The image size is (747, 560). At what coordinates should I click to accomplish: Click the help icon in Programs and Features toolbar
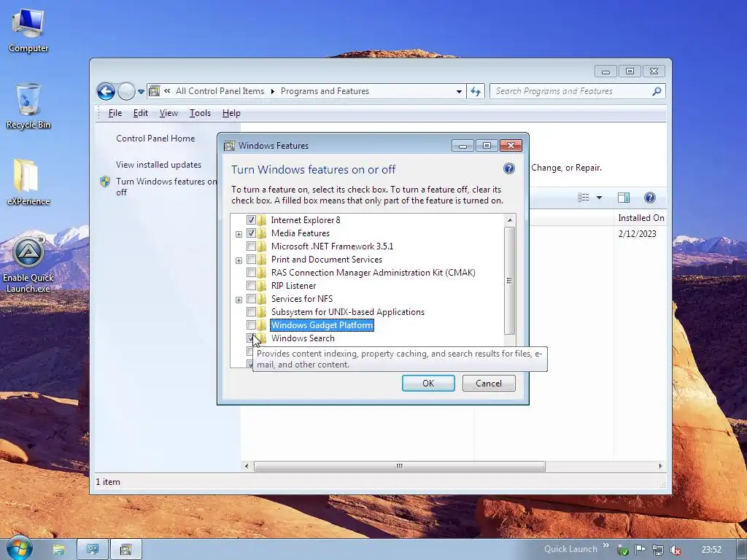pyautogui.click(x=649, y=197)
